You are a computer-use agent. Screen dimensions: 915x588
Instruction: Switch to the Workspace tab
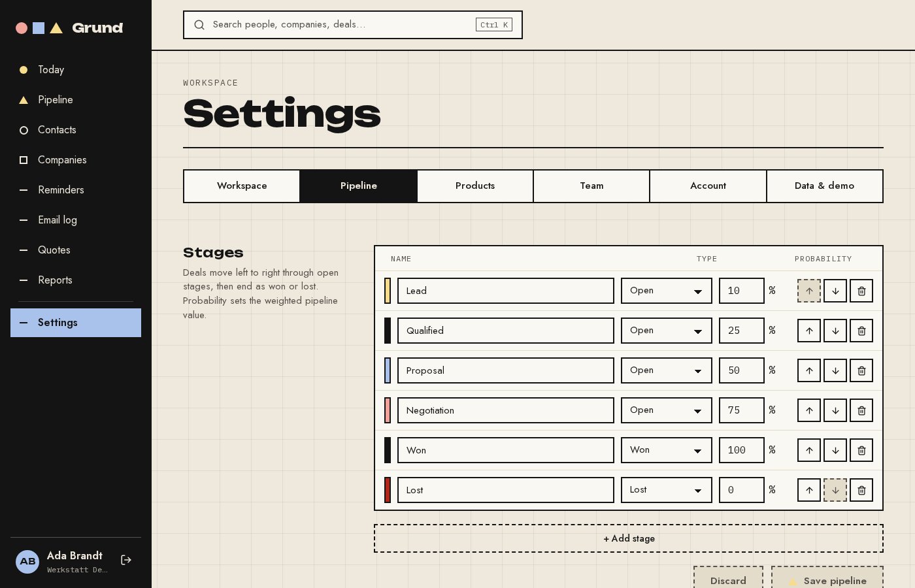(242, 186)
